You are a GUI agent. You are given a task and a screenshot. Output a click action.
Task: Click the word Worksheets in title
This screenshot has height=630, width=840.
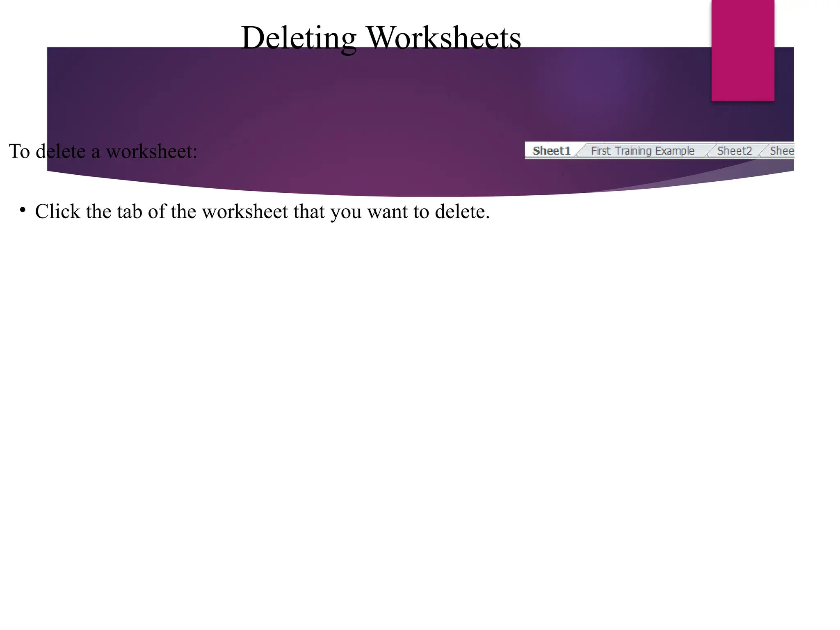443,38
